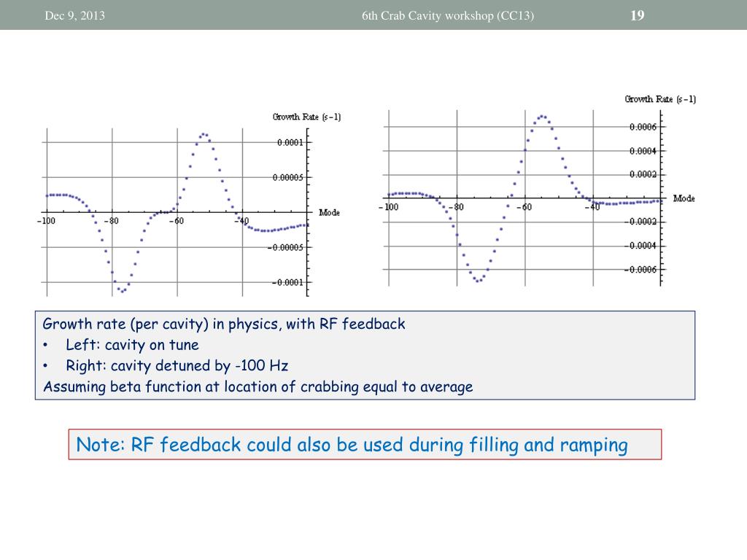Click 'Growth rate (per cavity) in physics' line
Viewport: 747px width, 560px height.
[x=224, y=324]
